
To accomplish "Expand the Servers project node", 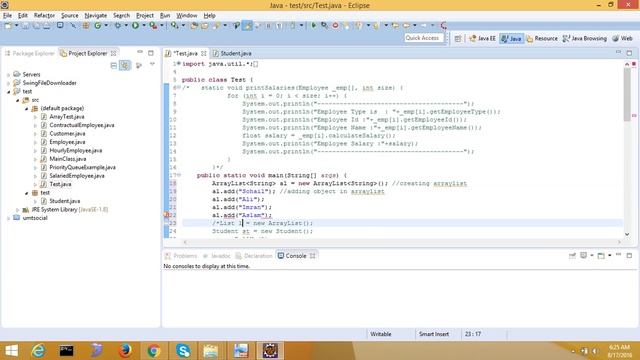I will point(9,75).
